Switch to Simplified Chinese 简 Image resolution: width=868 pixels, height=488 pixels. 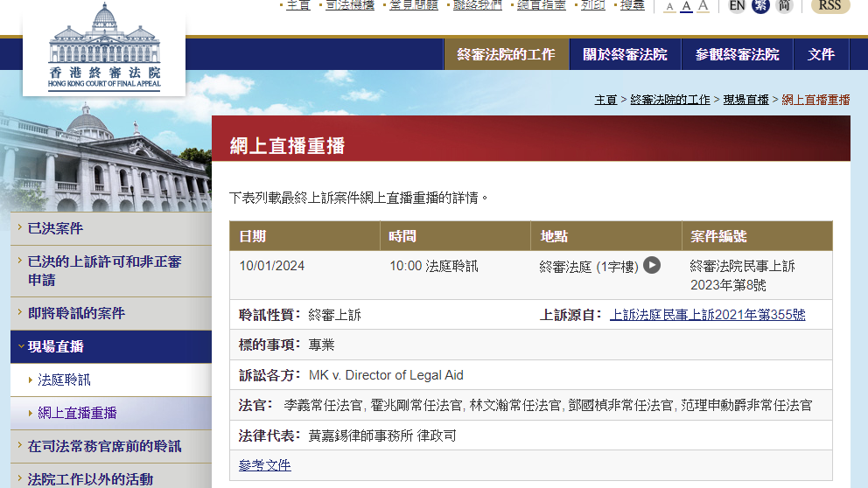[784, 6]
